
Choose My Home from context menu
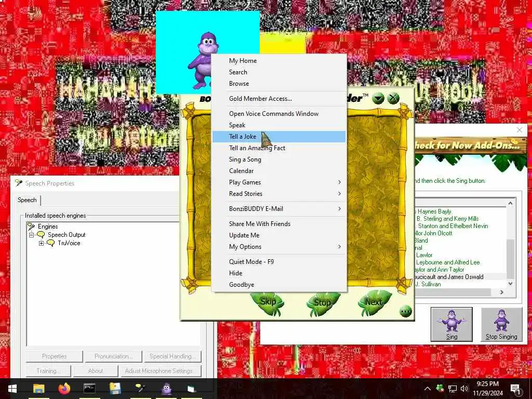[x=279, y=61]
